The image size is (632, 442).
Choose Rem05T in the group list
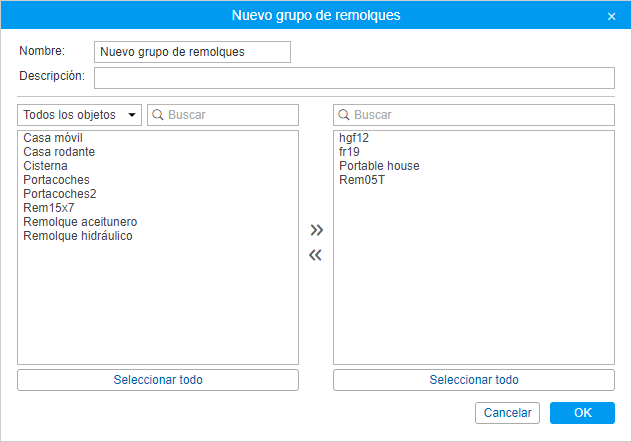coord(362,180)
